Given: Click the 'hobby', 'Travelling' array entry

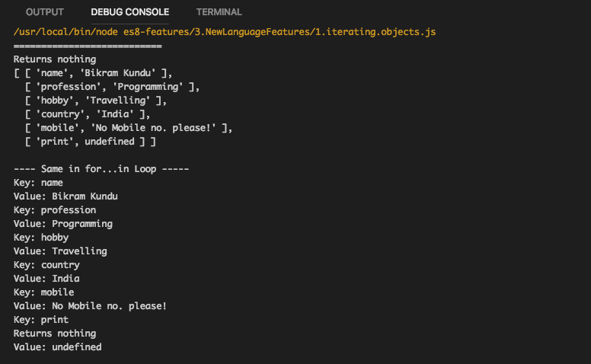Looking at the screenshot, I should tap(95, 101).
